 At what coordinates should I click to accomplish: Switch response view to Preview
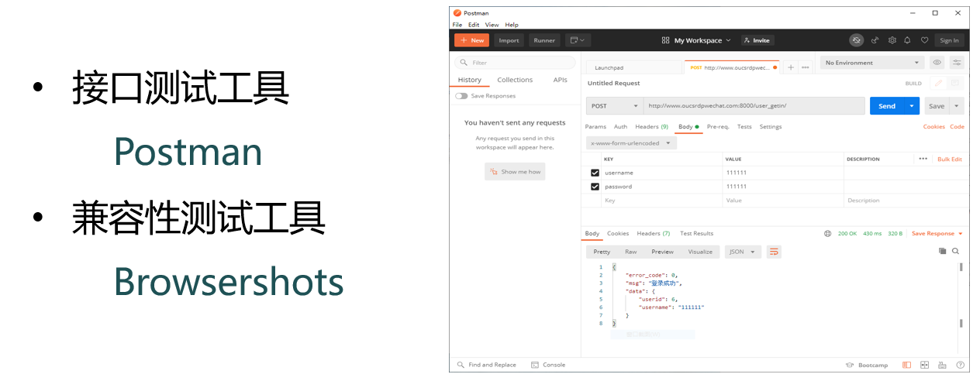click(x=662, y=252)
